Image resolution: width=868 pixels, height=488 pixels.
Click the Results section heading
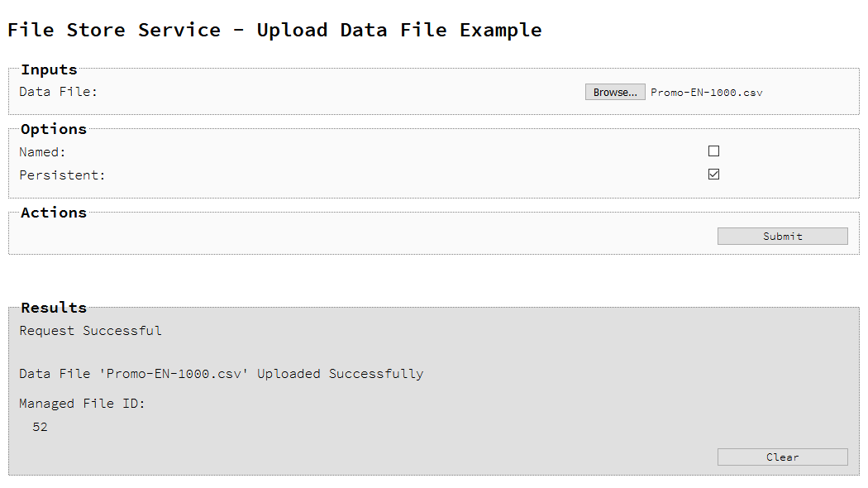tap(53, 307)
